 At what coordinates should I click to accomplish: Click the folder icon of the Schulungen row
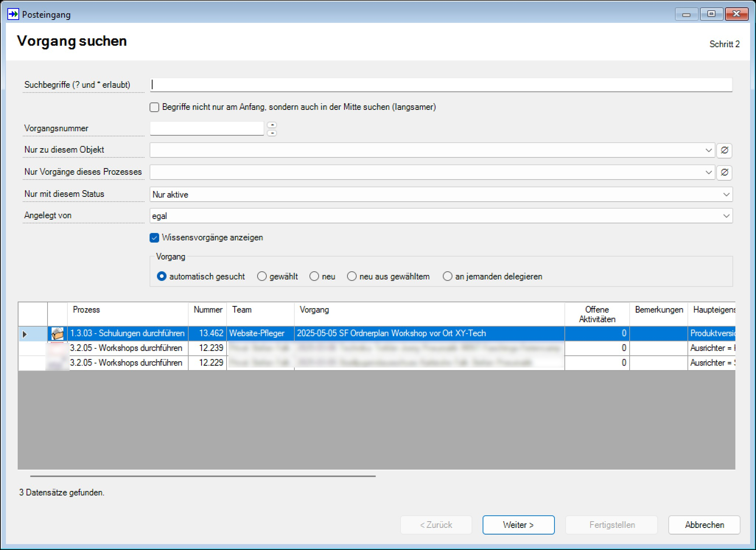click(x=57, y=334)
